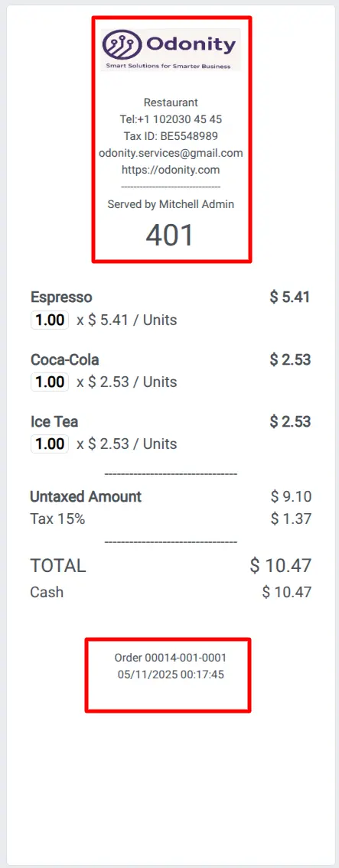Click Served by Mitchell Admin text
This screenshot has width=339, height=868.
point(171,204)
